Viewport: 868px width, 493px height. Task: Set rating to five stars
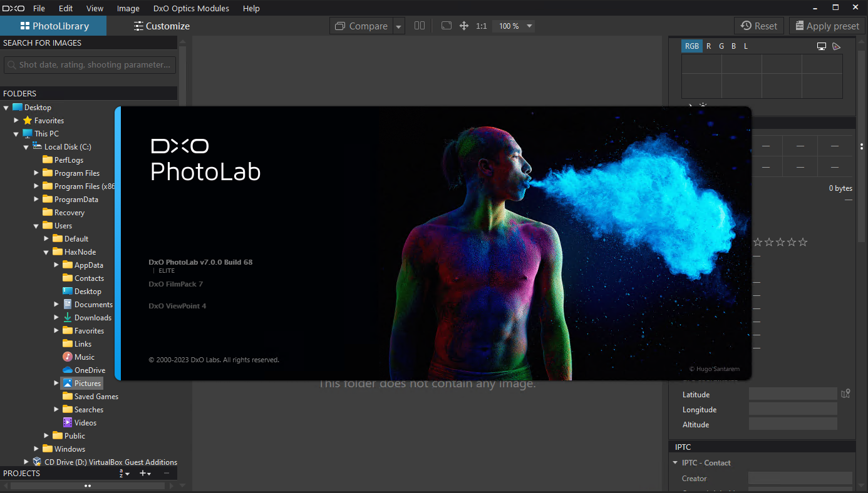[x=803, y=242]
